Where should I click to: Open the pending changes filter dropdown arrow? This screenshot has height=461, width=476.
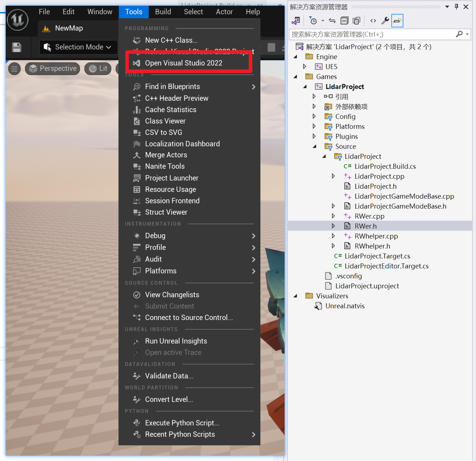tap(323, 21)
